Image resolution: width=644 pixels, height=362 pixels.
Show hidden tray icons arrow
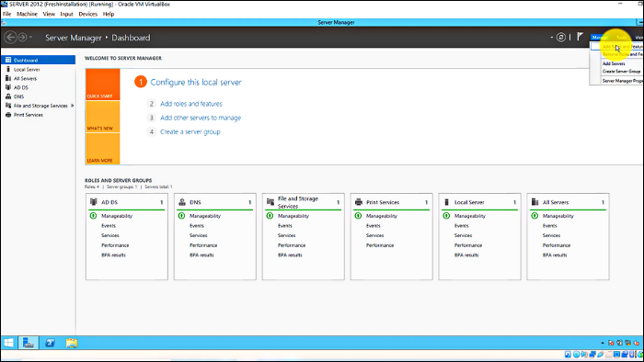603,343
